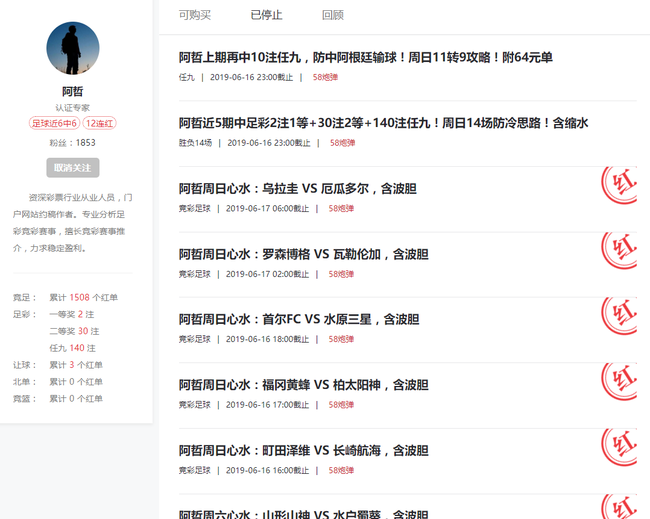Screen dimensions: 650x519
Task: Click the 北单 累计 0 个红单 stat
Action: (x=76, y=382)
